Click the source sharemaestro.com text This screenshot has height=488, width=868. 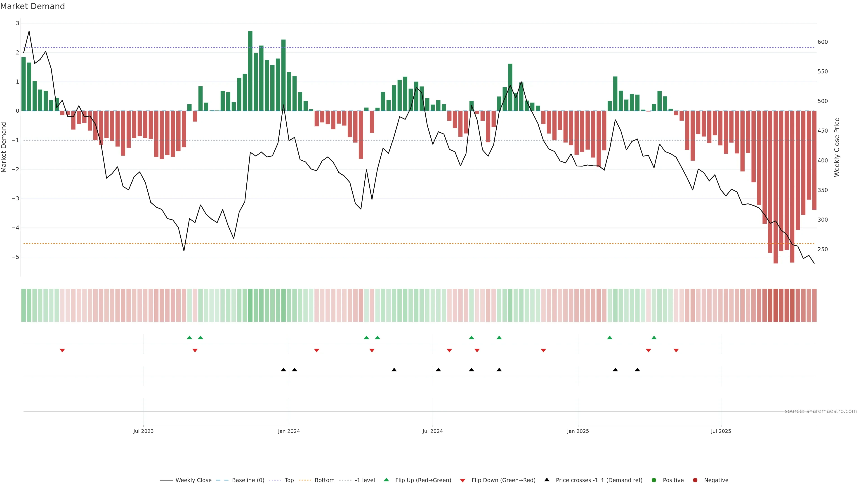pyautogui.click(x=821, y=411)
